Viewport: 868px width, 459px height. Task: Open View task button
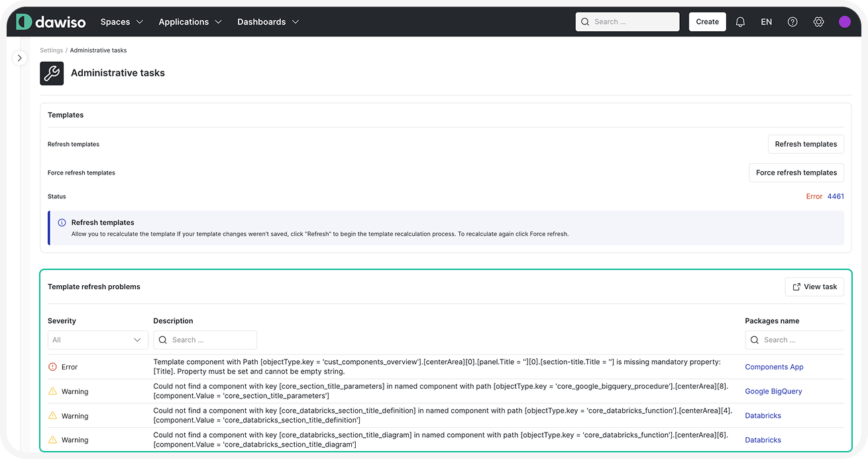(814, 287)
